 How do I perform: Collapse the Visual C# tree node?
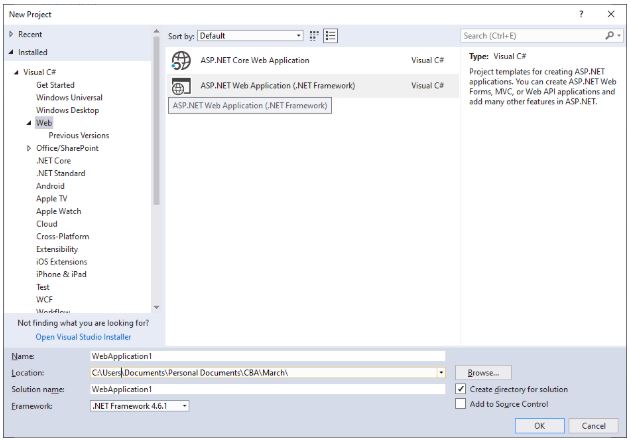(16, 72)
